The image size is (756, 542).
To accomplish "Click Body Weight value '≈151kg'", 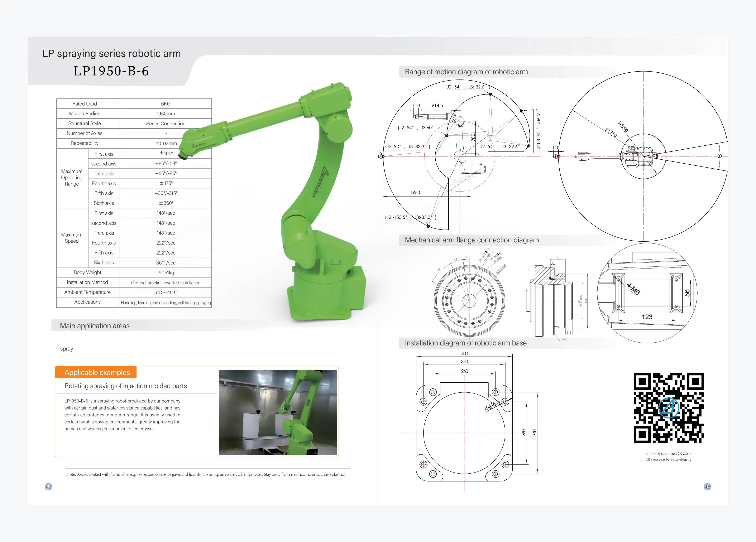I will point(166,272).
